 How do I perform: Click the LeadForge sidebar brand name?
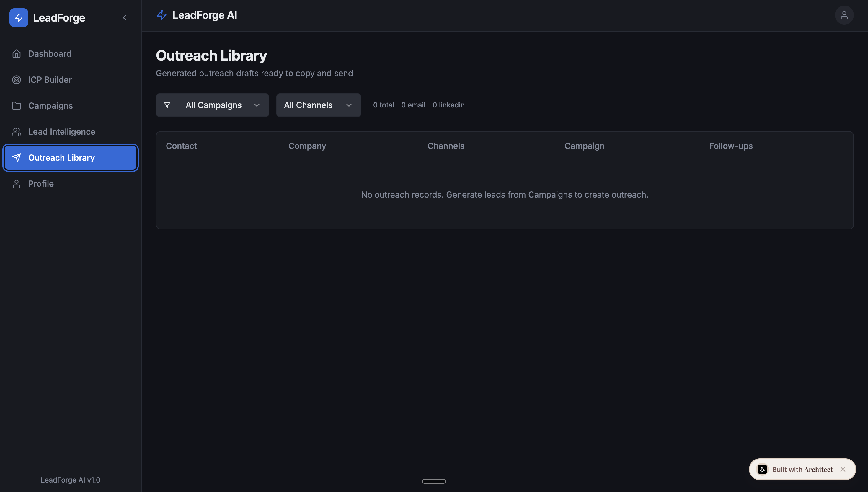[59, 18]
